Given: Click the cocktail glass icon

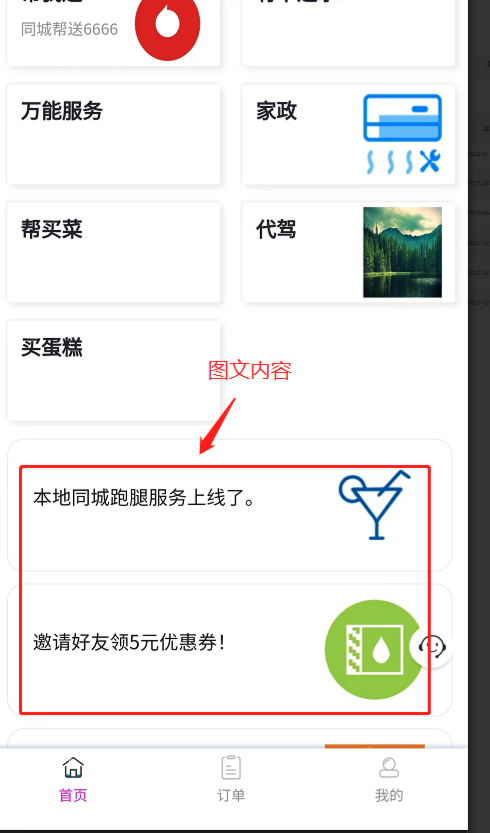Looking at the screenshot, I should pyautogui.click(x=375, y=505).
